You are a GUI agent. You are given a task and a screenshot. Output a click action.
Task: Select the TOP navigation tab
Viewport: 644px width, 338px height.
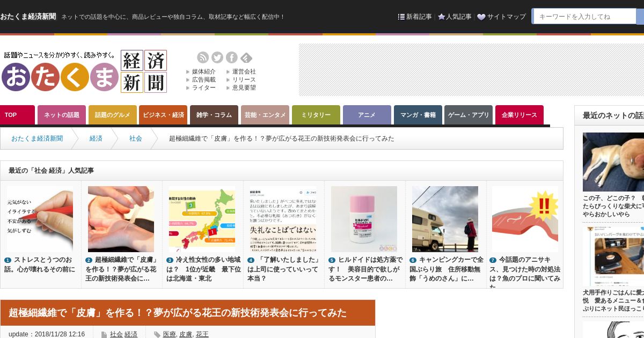click(x=17, y=115)
